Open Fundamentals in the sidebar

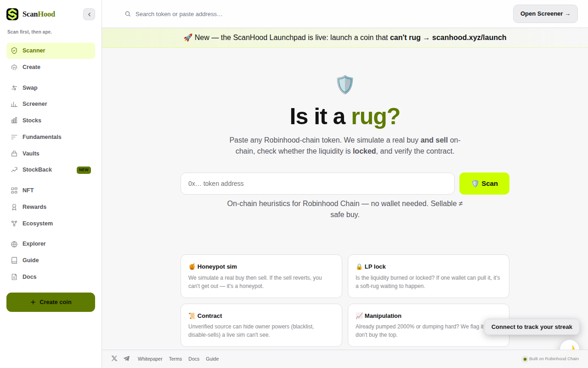tap(51, 137)
